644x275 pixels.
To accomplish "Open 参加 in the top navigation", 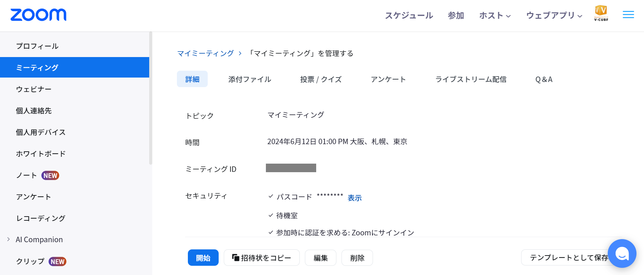I will coord(456,15).
